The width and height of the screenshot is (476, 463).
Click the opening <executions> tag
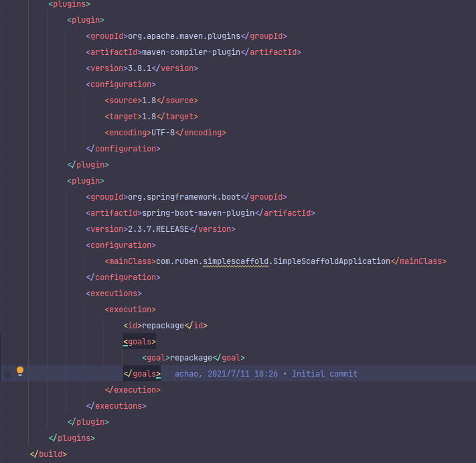pos(113,293)
